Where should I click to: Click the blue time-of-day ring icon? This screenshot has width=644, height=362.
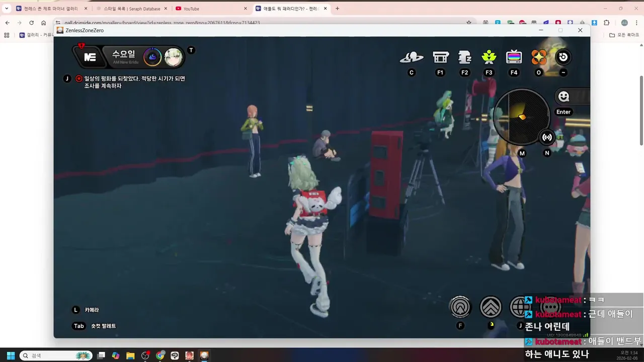click(152, 57)
